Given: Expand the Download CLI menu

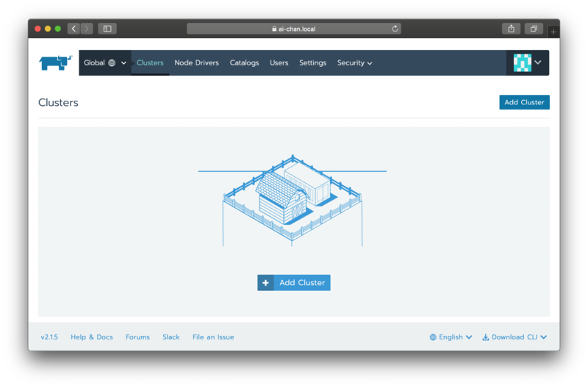Looking at the screenshot, I should (x=514, y=337).
